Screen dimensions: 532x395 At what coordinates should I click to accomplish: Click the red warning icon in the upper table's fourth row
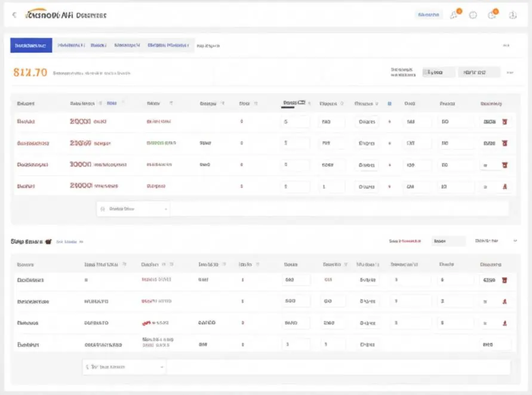[x=505, y=186]
